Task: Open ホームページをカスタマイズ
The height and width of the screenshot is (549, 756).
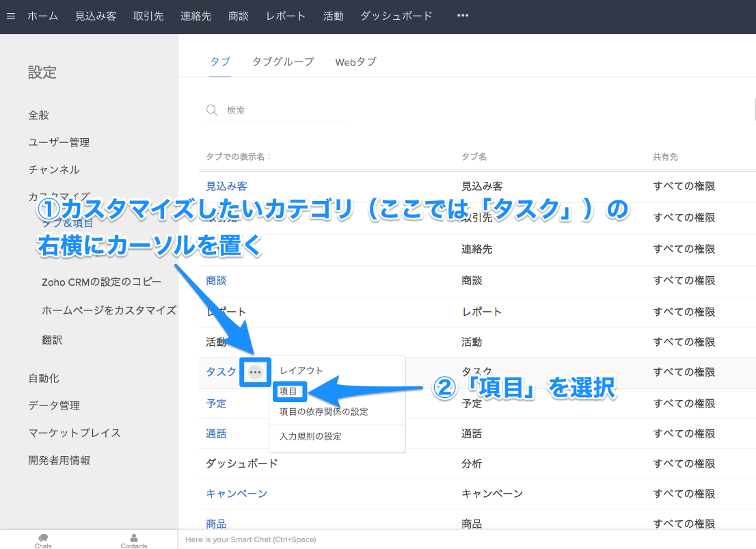Action: 109,310
